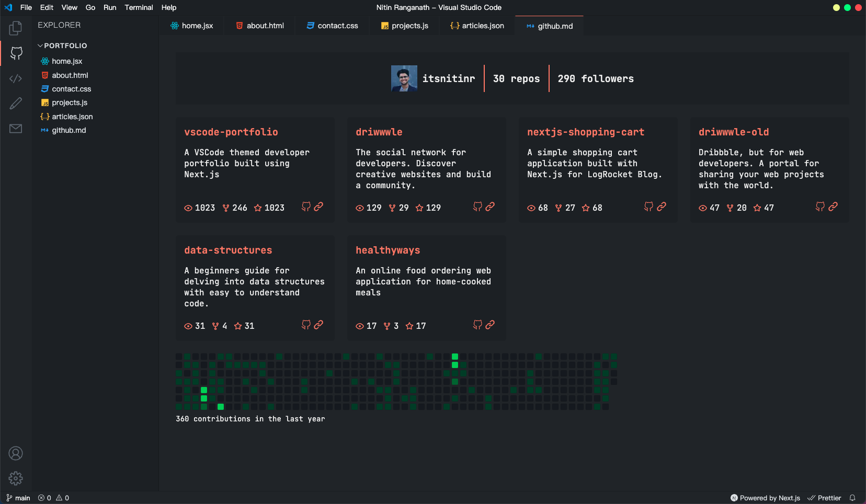The width and height of the screenshot is (866, 504).
Task: Open healthyways live link icon
Action: pos(490,325)
